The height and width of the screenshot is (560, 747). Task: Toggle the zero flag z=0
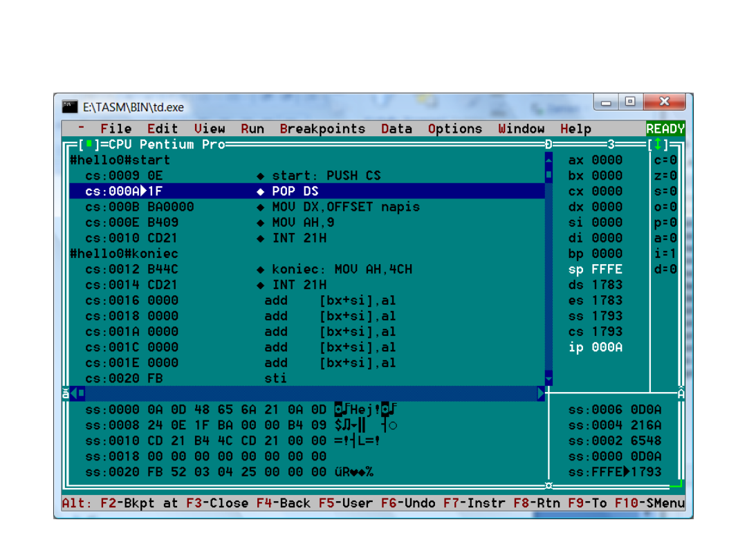(x=665, y=176)
